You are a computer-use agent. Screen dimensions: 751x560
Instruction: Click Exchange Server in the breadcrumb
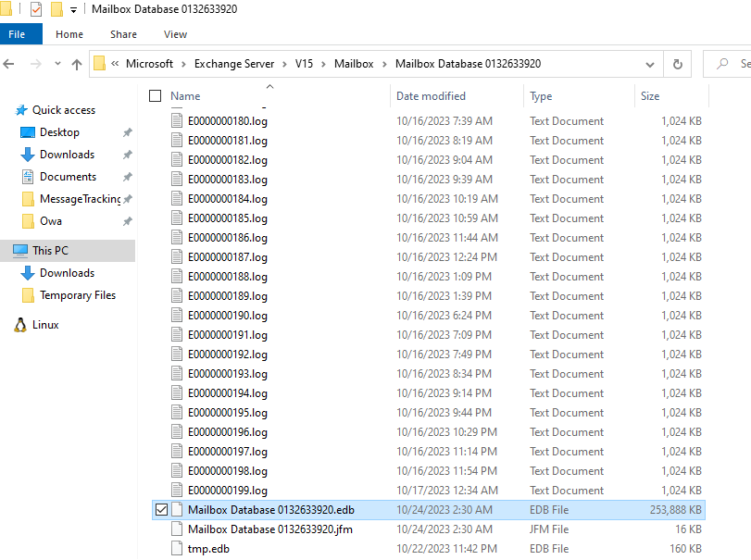[234, 64]
